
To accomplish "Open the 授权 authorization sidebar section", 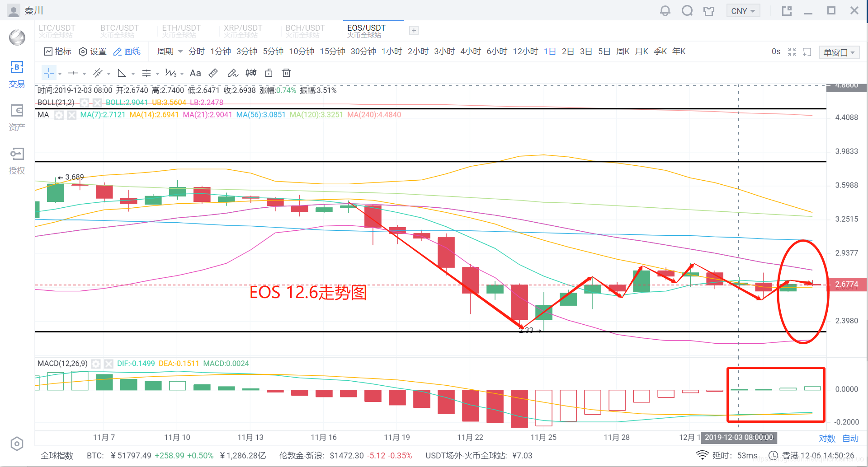I will pyautogui.click(x=17, y=161).
